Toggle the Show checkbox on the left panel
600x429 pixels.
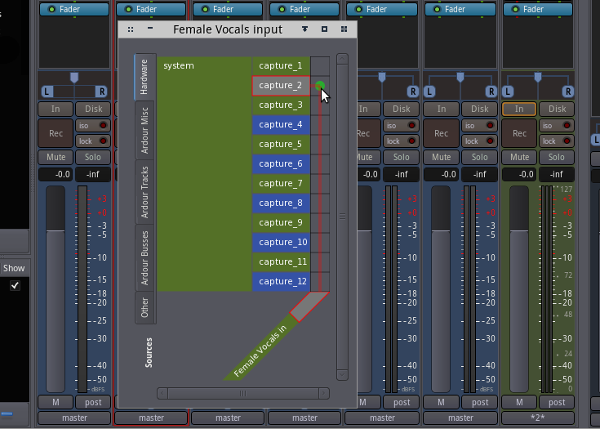point(15,285)
